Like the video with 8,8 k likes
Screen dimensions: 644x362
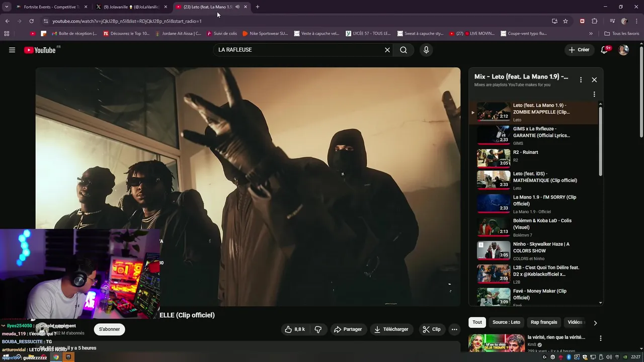click(x=295, y=329)
